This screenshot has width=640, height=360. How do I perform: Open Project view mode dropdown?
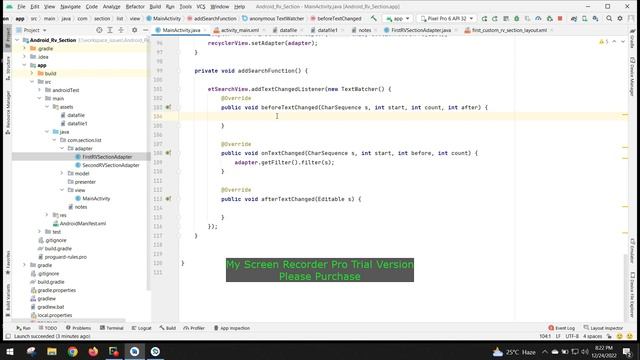coord(31,30)
